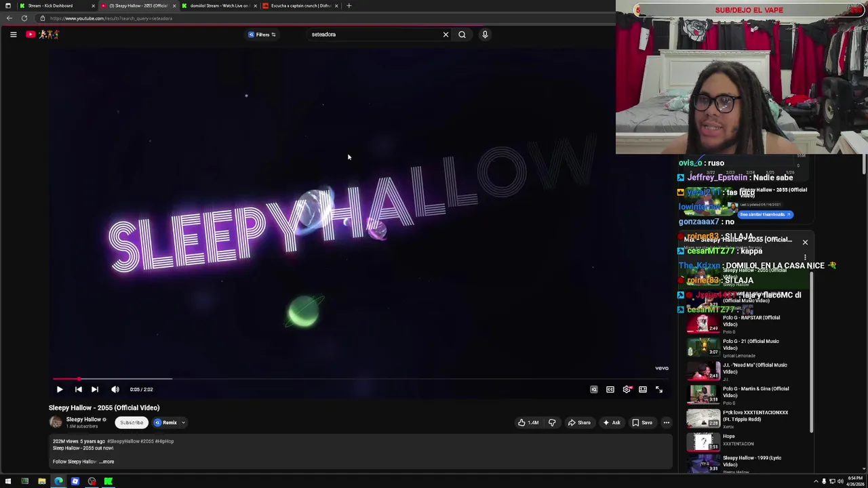Mute the video using the volume icon

115,390
